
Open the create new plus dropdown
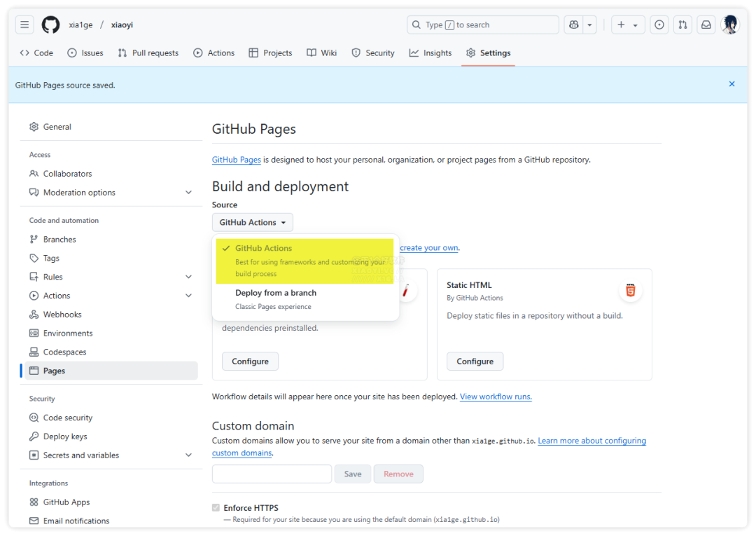tap(627, 25)
